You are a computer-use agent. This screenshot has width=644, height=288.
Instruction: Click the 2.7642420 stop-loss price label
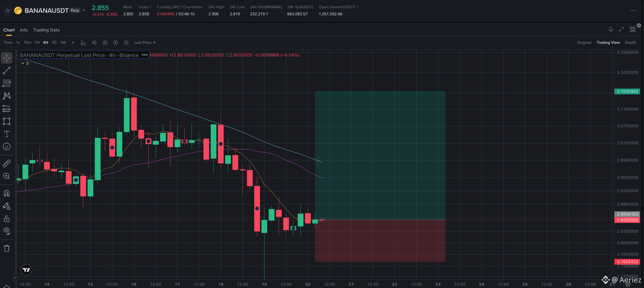coord(627,262)
